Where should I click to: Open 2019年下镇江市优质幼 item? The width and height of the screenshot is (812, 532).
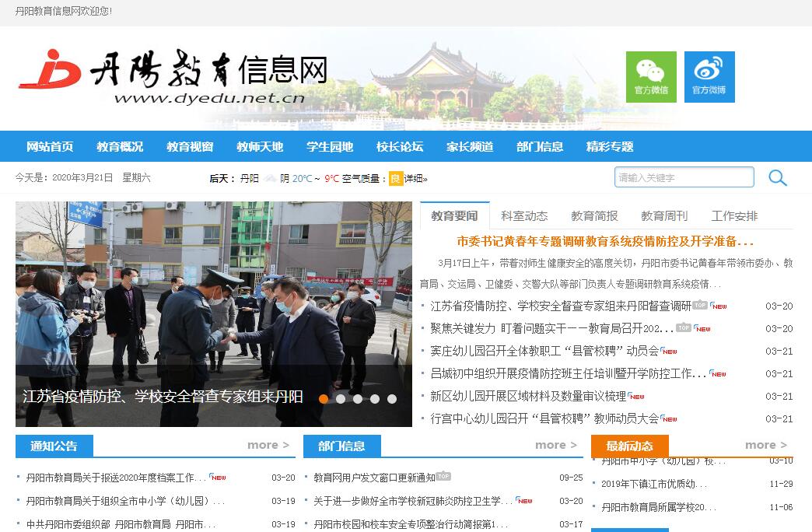[x=654, y=484]
